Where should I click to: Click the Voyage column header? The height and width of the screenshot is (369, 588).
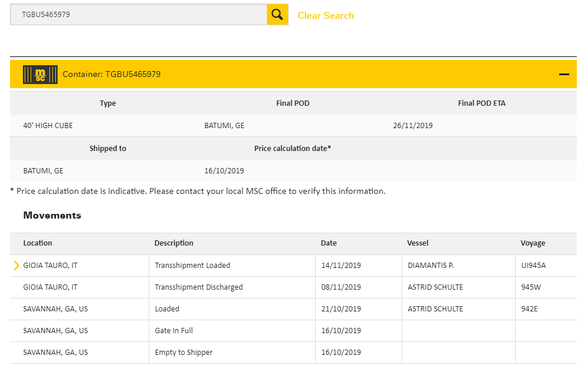[x=533, y=243]
